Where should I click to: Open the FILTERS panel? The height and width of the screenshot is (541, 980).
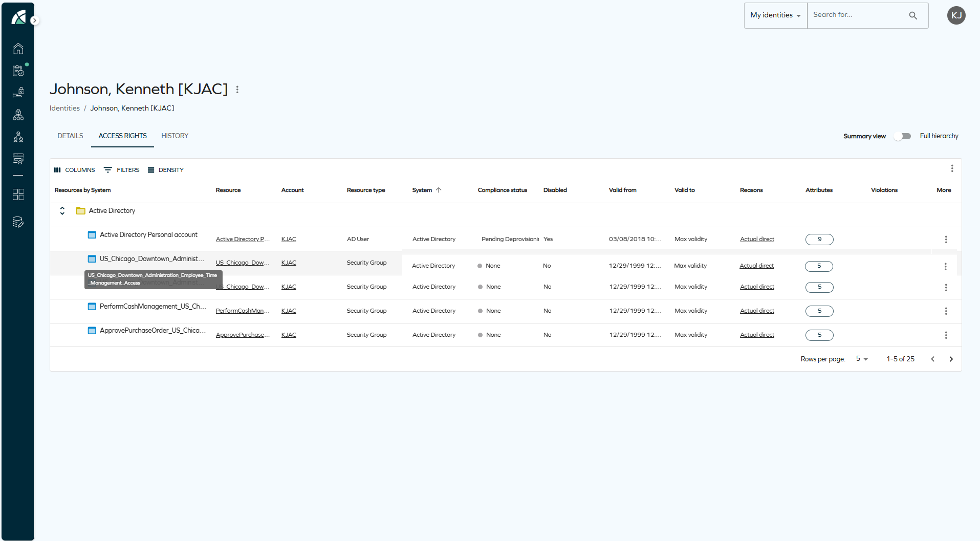[121, 170]
